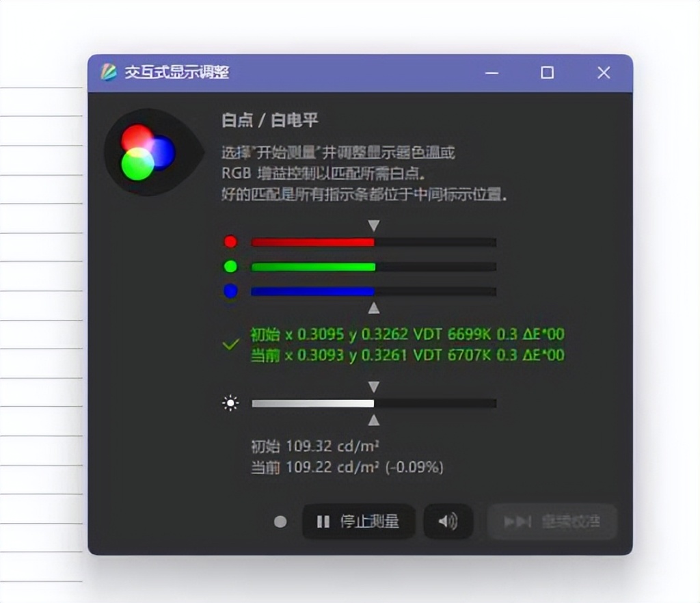Screen dimensions: 700x603
Task: Click the red channel dot indicator
Action: coord(230,242)
